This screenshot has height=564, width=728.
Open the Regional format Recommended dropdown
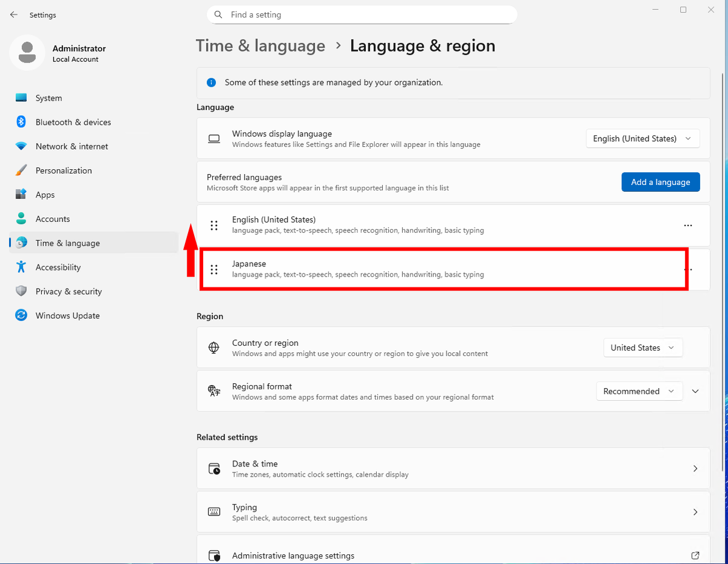(x=639, y=391)
